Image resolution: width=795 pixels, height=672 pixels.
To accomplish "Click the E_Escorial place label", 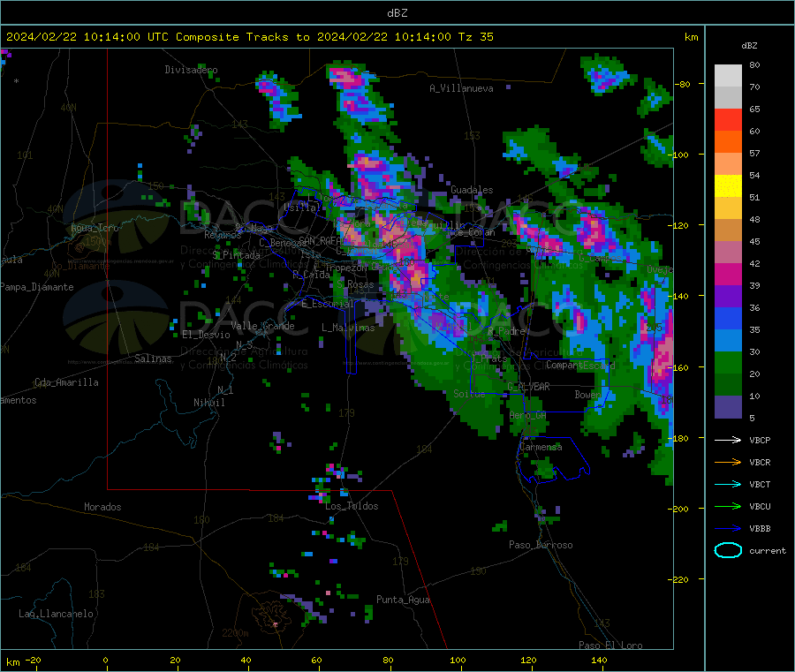I will click(328, 304).
